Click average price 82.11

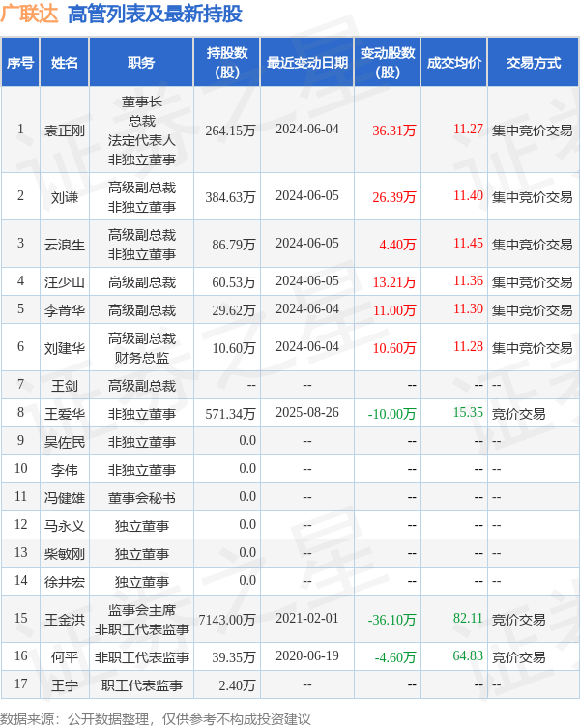click(468, 618)
